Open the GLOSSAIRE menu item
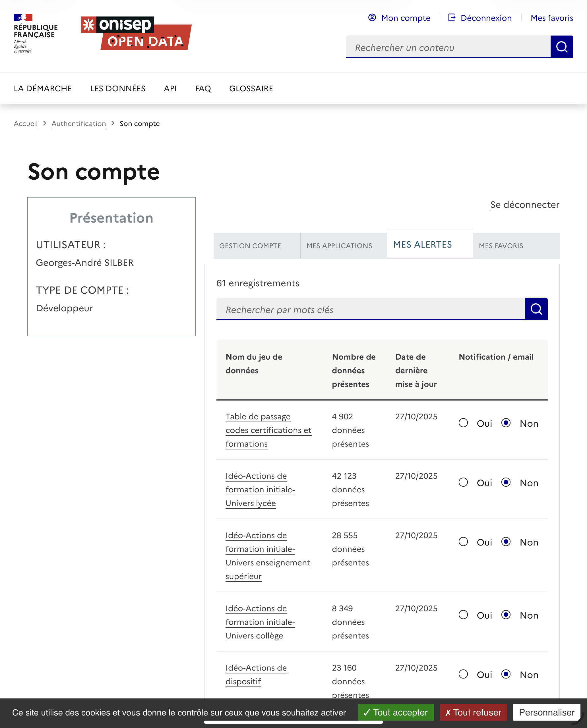Viewport: 587px width, 728px height. (x=251, y=89)
